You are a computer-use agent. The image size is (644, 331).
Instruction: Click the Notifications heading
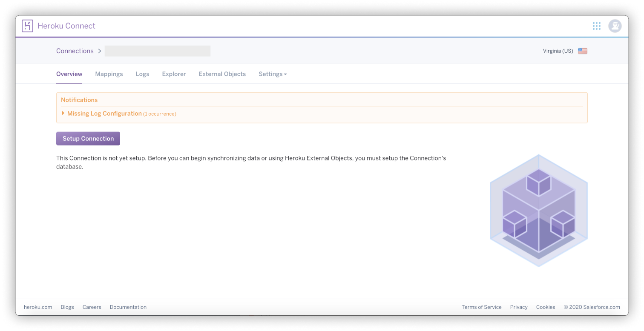coord(79,100)
